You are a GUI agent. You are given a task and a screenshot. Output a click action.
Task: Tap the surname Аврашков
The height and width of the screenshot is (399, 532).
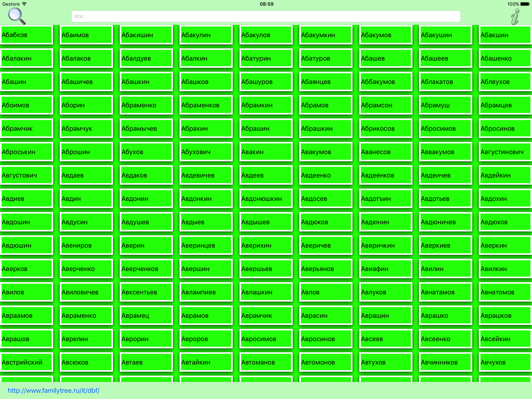(x=505, y=315)
